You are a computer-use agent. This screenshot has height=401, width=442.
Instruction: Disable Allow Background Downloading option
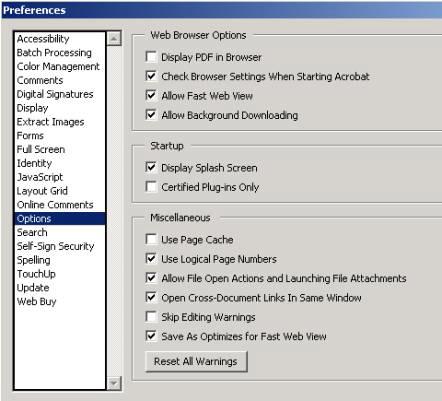(x=151, y=115)
